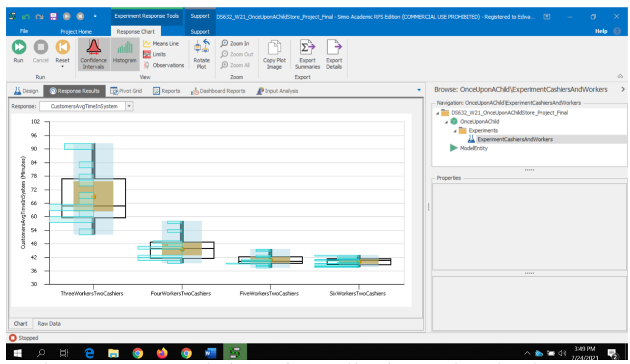Viewport: 630px width, 364px height.
Task: Open Word from taskbar
Action: click(x=211, y=353)
